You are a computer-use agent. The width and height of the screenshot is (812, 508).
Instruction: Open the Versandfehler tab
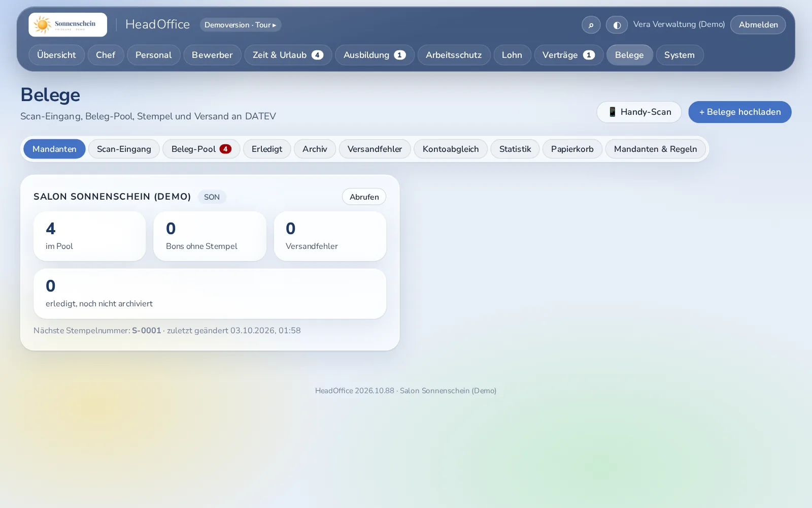[375, 149]
